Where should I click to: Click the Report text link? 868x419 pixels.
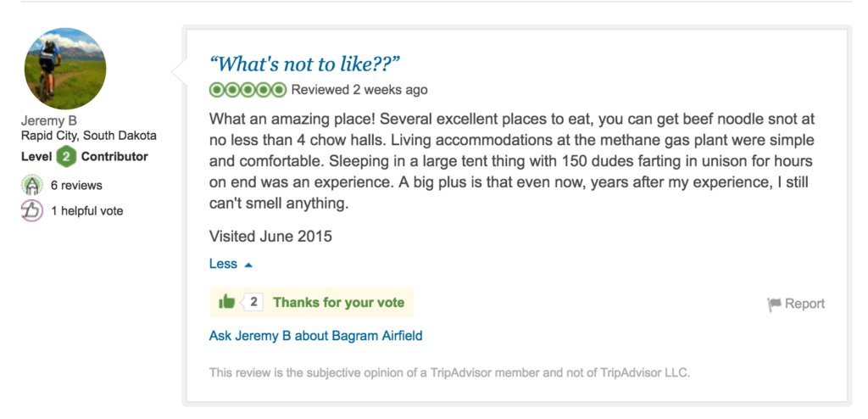tap(804, 304)
